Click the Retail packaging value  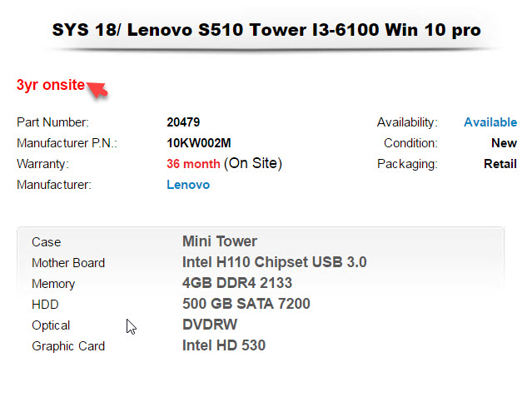500,164
